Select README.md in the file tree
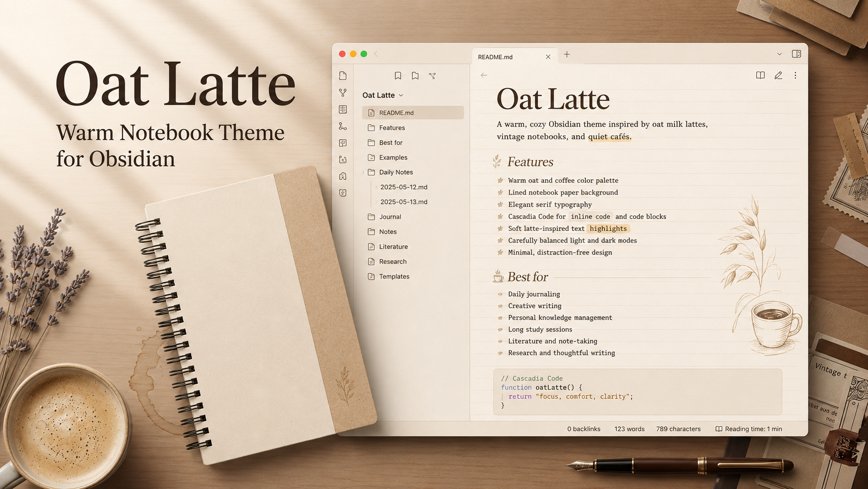The width and height of the screenshot is (868, 489). pos(413,113)
